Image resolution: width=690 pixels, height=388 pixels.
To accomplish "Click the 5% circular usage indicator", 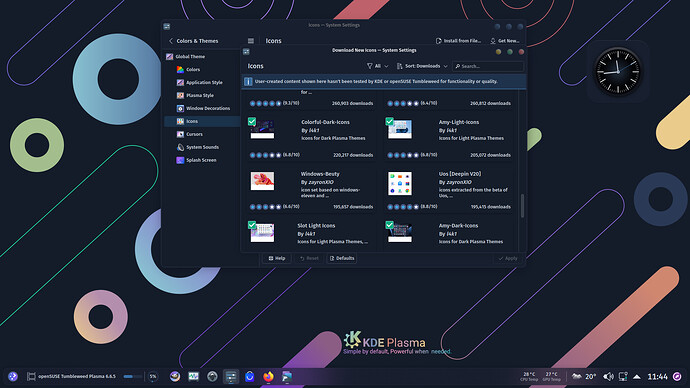I will click(153, 377).
